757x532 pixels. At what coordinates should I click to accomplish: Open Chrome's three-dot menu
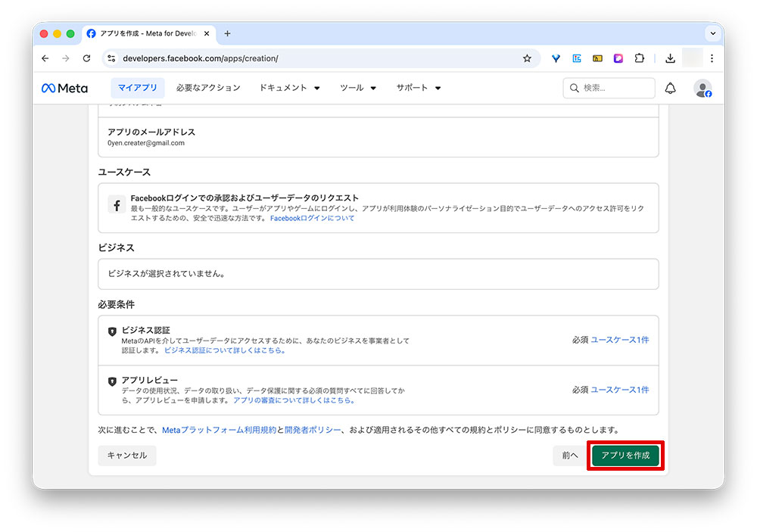click(x=712, y=58)
